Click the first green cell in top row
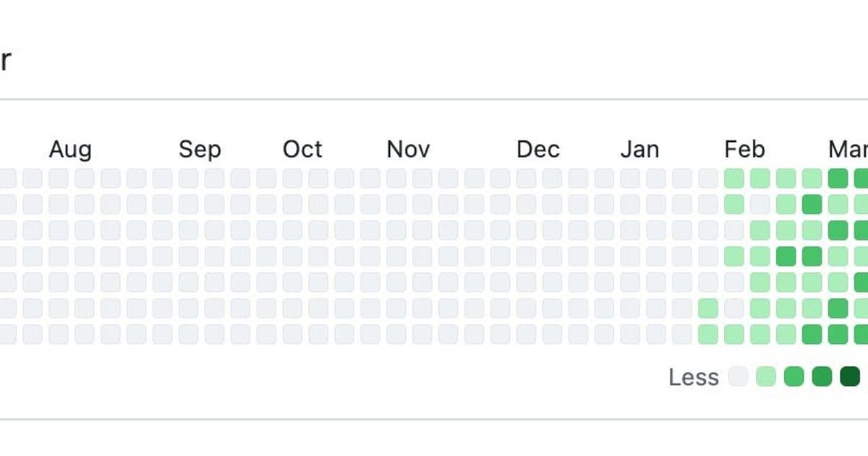Image resolution: width=868 pixels, height=456 pixels. click(734, 178)
